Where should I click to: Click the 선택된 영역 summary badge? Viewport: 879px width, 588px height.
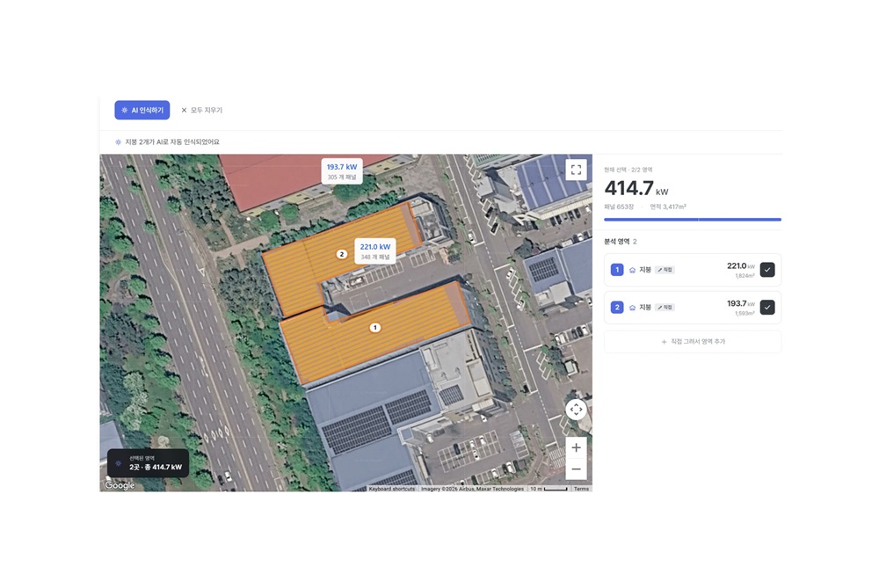[x=148, y=463]
